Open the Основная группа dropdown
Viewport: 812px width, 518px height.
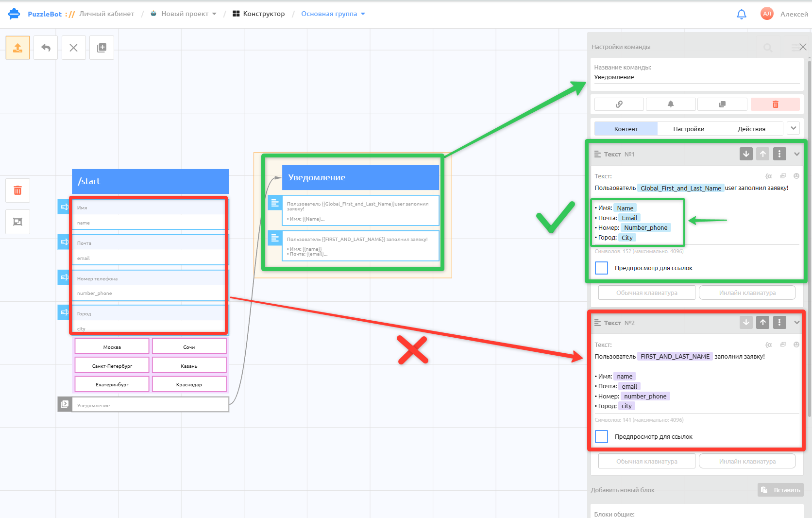coord(333,14)
